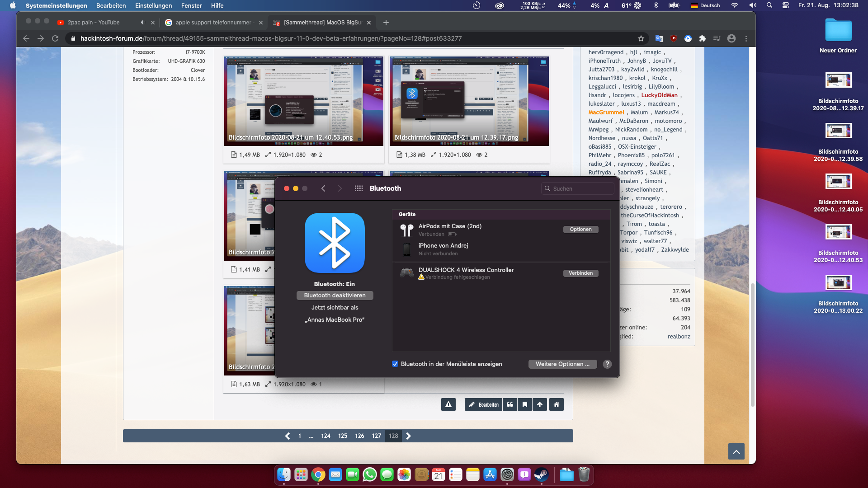Screen dimensions: 868x488
Task: Mute the YouTube tab via its speaker icon
Action: coord(143,22)
